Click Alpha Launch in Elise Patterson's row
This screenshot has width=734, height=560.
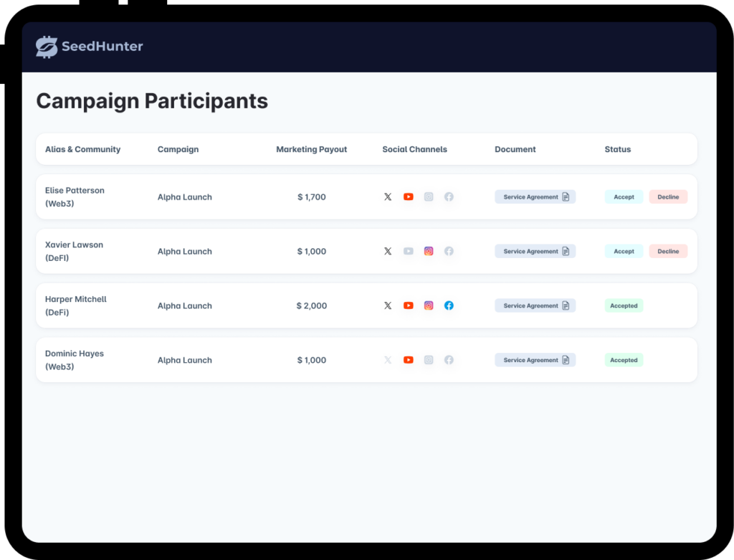point(184,197)
